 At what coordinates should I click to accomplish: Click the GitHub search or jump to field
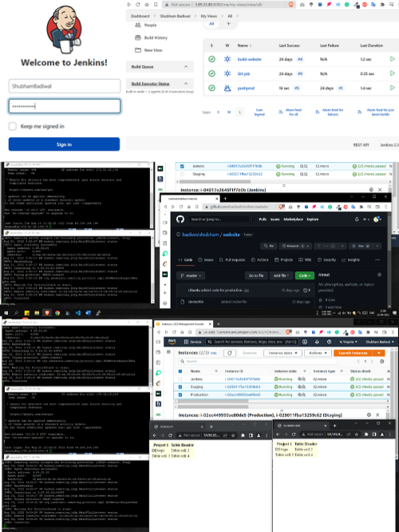222,219
